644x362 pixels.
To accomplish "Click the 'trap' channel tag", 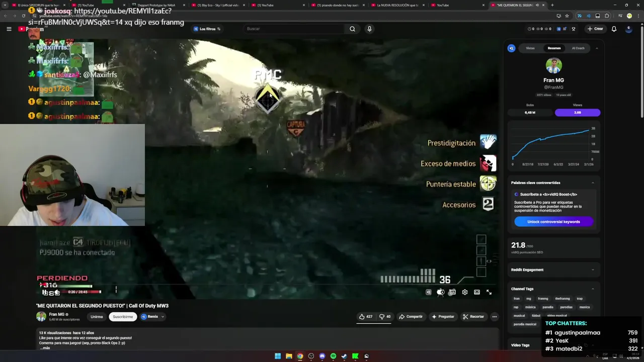I will coord(580,299).
